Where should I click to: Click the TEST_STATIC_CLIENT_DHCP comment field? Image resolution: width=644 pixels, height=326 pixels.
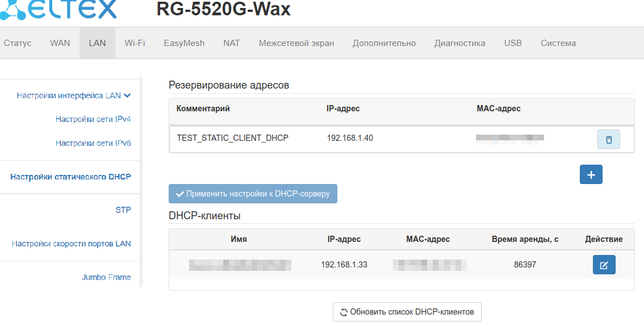(233, 138)
